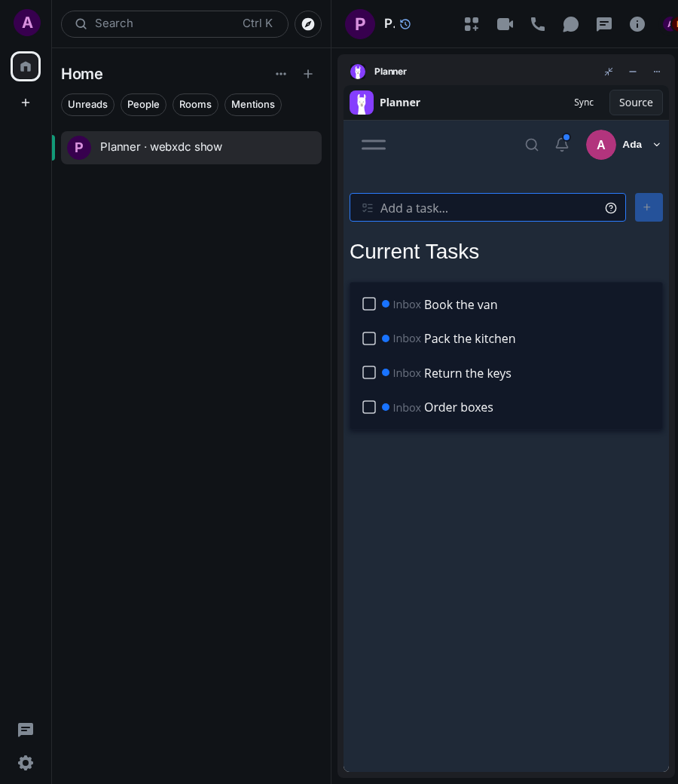Minimise the Planner widget
Image resolution: width=678 pixels, height=784 pixels.
(633, 72)
